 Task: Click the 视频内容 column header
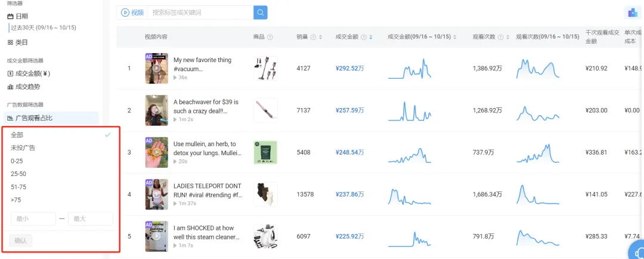tap(156, 37)
